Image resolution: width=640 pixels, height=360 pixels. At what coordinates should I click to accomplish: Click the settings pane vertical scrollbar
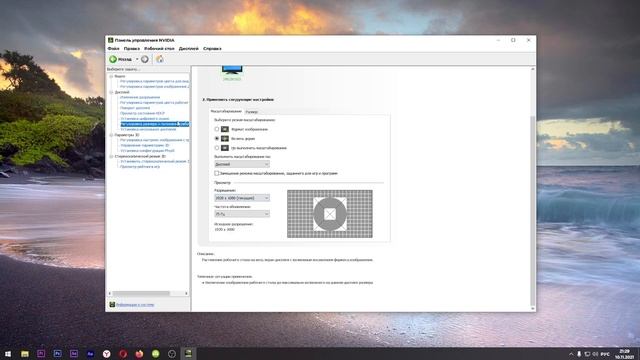point(533,210)
